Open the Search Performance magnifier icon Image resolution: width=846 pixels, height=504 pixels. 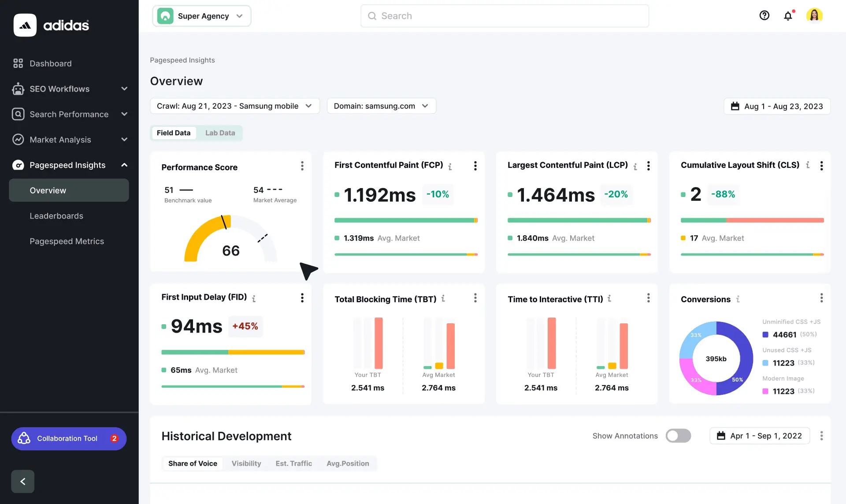point(18,114)
